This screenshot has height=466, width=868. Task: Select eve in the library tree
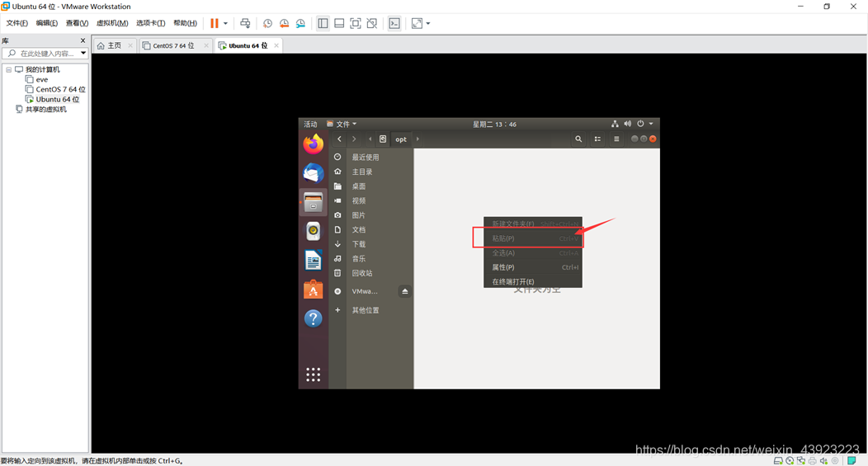coord(42,80)
